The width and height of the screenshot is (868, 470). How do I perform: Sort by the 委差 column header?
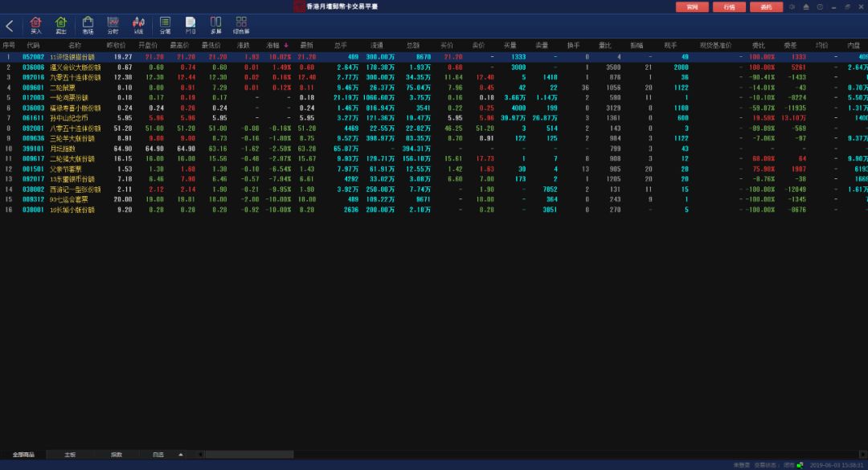click(x=790, y=46)
